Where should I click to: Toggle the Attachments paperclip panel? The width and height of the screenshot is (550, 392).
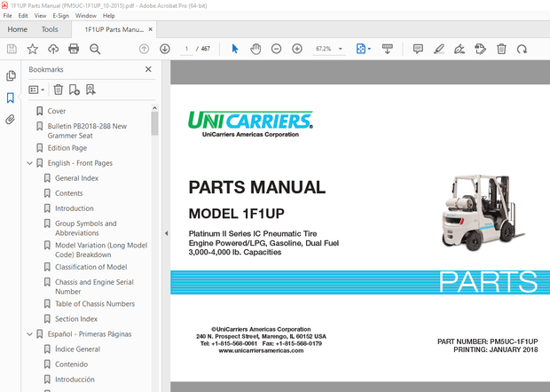click(11, 119)
